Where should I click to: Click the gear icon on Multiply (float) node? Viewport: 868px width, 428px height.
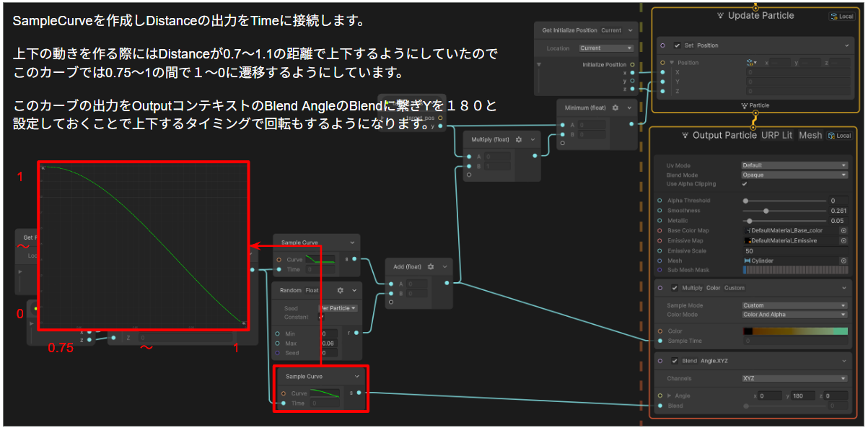518,139
